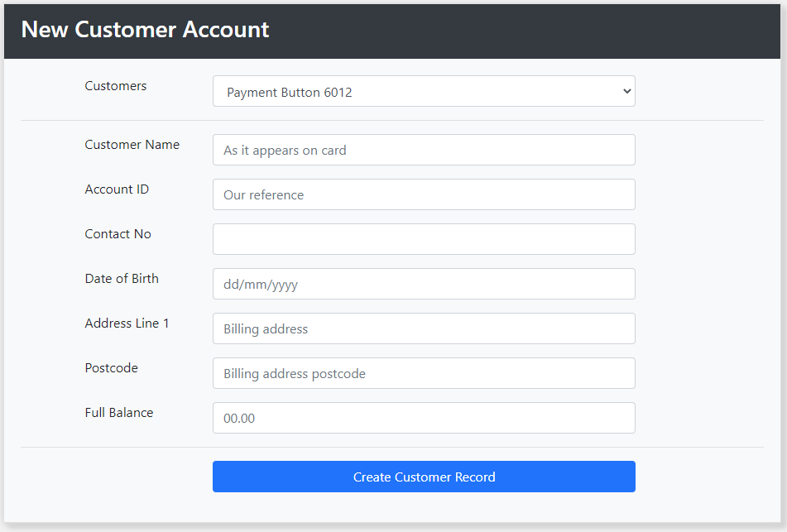
Task: Focus the Customer Name input field
Action: pos(424,150)
